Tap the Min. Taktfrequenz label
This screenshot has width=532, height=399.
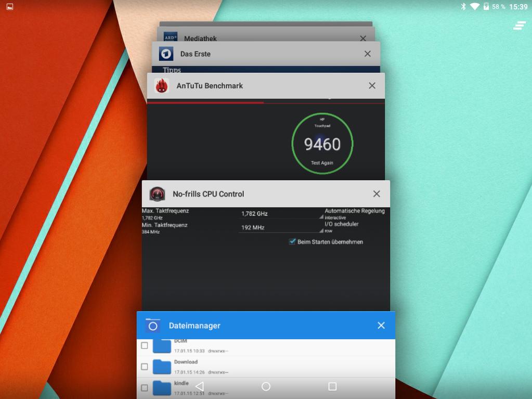click(x=164, y=225)
